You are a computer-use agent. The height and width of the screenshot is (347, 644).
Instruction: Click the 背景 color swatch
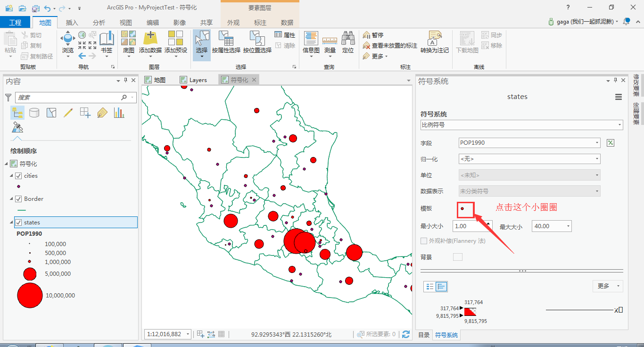458,257
